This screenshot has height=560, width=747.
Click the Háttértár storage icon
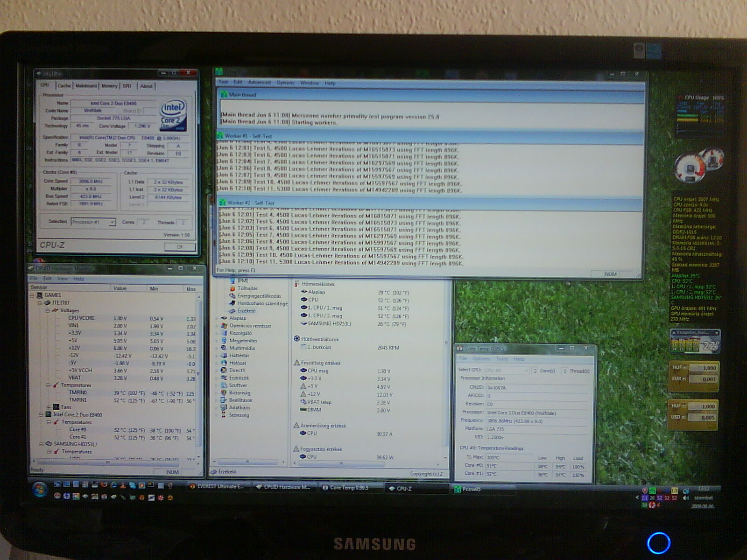pos(224,356)
